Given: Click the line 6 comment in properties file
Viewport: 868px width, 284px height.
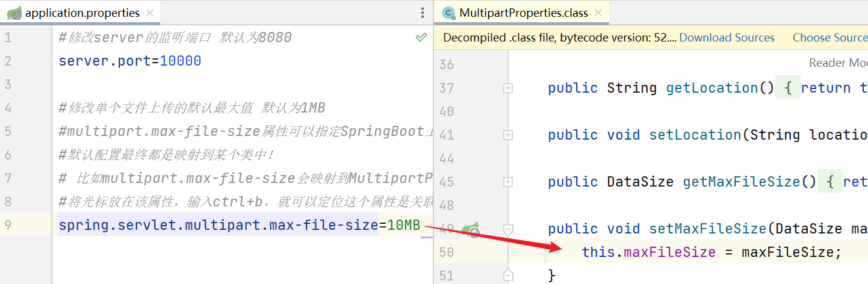Looking at the screenshot, I should pos(167,155).
